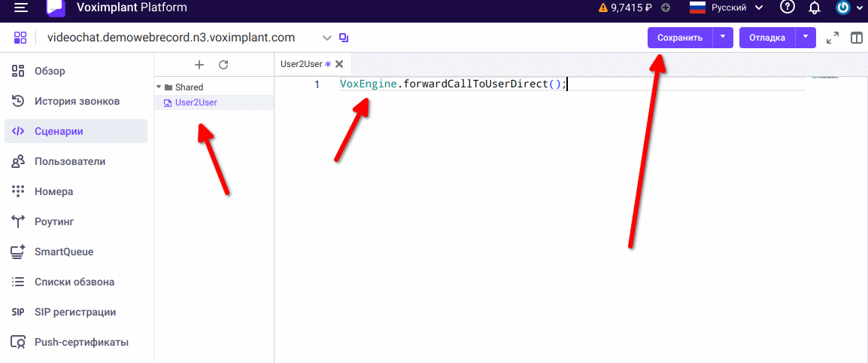
Task: Open the Русский language dropdown
Action: 726,8
